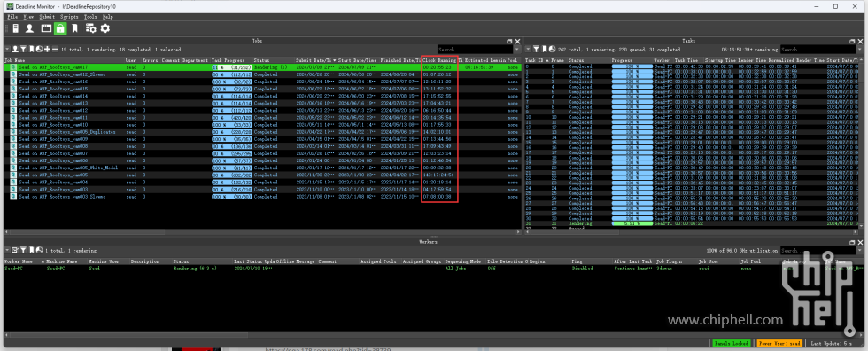This screenshot has width=868, height=351.
Task: Click the bookmark icon in the main toolbar
Action: coord(74,28)
